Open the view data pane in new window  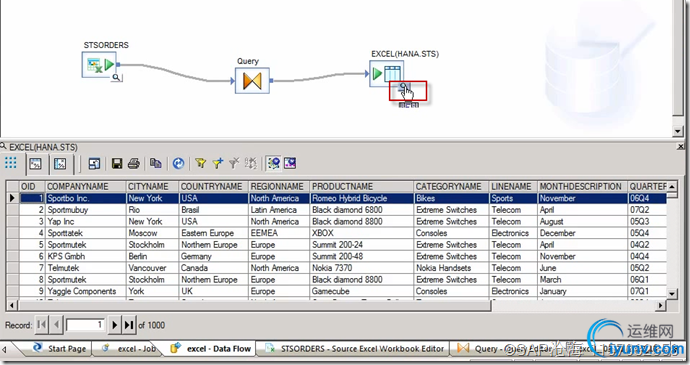tap(94, 164)
